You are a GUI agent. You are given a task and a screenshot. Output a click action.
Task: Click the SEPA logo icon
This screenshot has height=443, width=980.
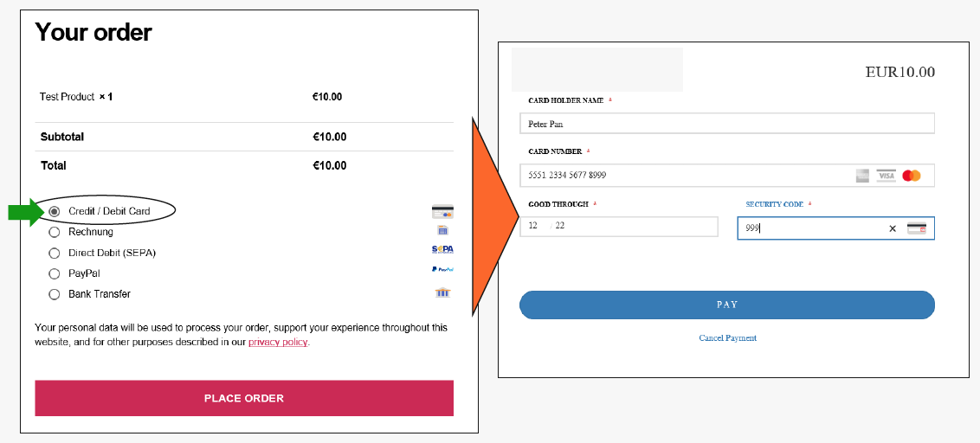442,249
